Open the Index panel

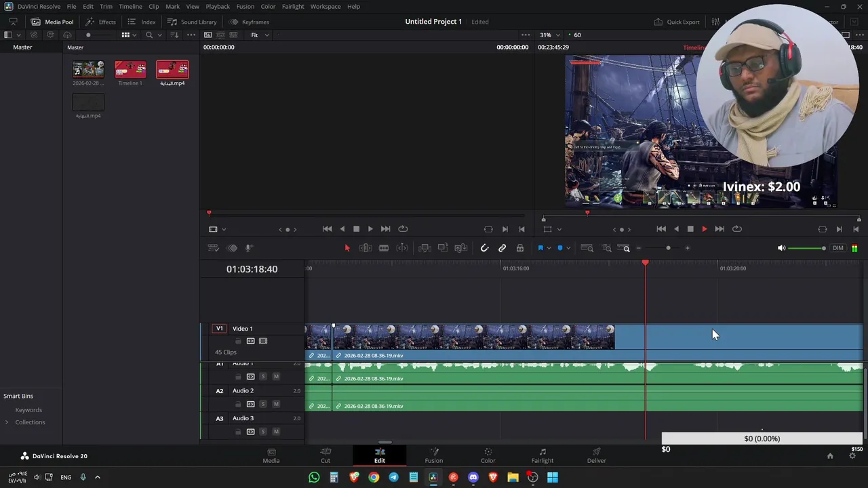142,22
